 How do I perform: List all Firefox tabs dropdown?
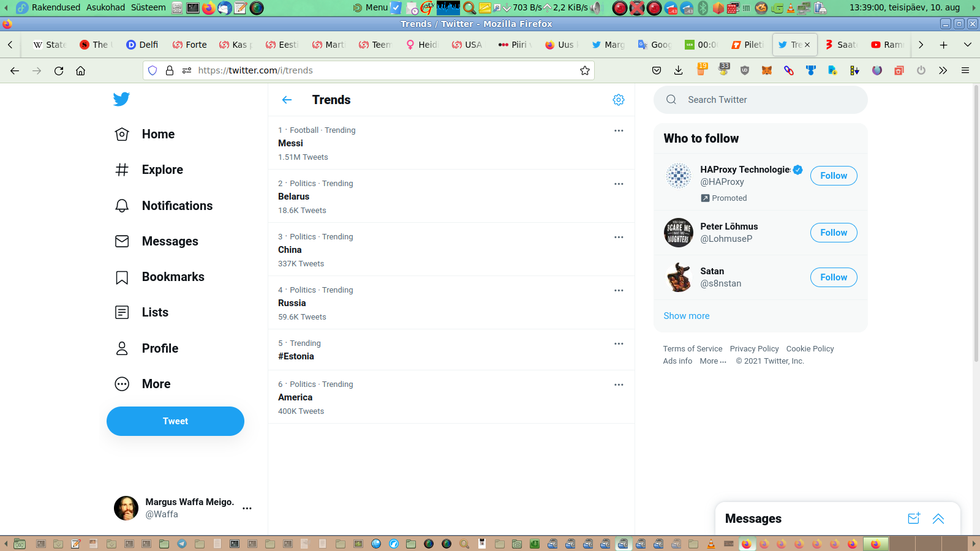click(x=968, y=45)
